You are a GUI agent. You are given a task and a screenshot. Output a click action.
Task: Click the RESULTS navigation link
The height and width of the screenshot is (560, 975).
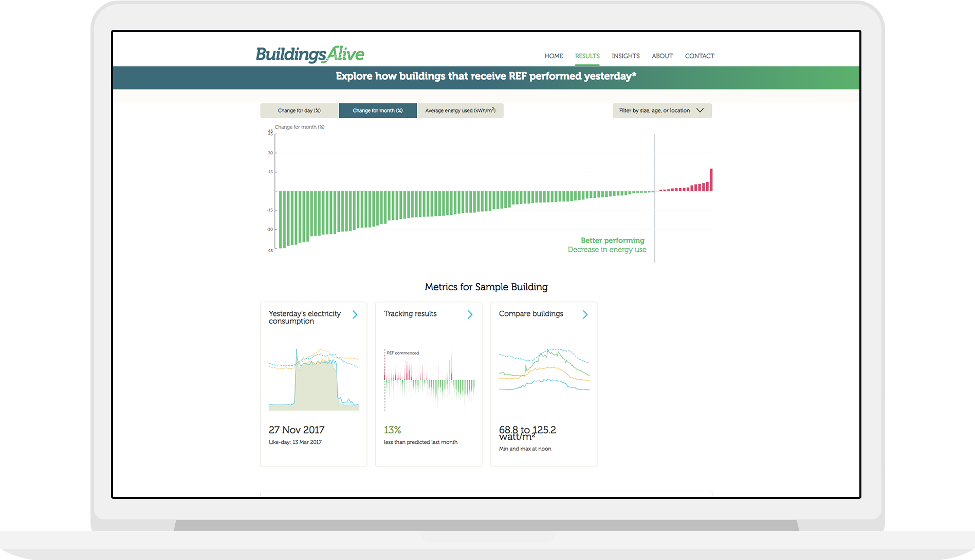pos(587,56)
